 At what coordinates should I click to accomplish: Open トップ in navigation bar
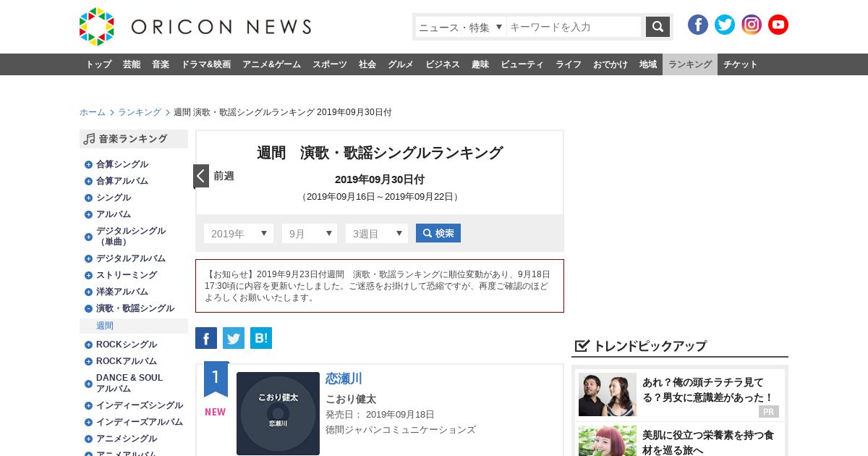pos(98,64)
